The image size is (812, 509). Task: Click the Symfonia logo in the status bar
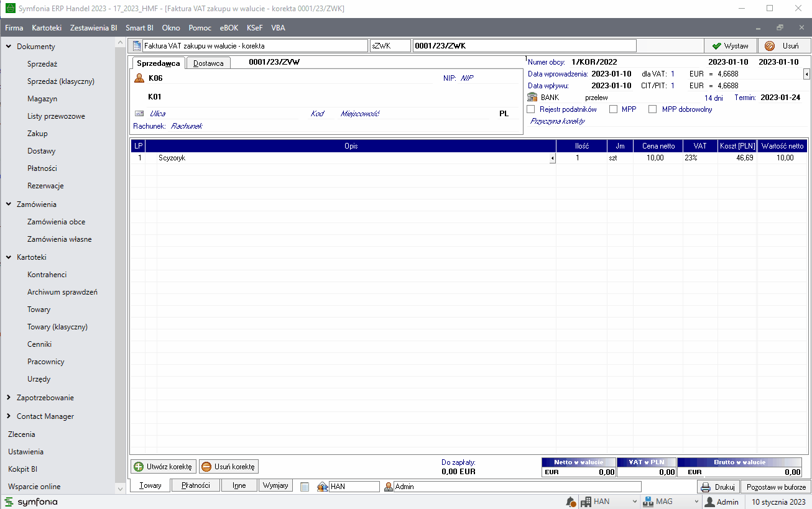pos(31,502)
